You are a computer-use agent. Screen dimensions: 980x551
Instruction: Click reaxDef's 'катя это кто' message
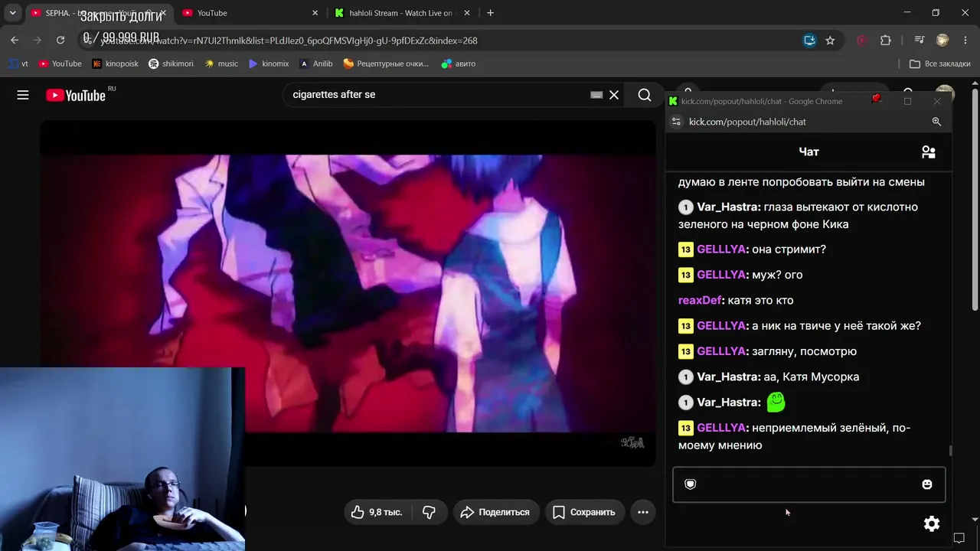pos(759,300)
